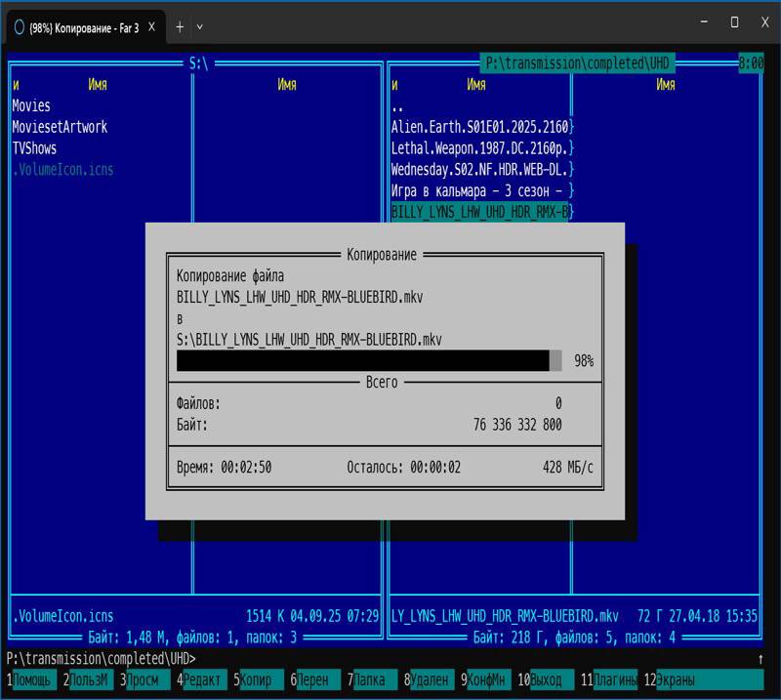This screenshot has height=700, width=781.
Task: Select Lethal.Weapon.1987.DC.2160p entry
Action: click(481, 148)
